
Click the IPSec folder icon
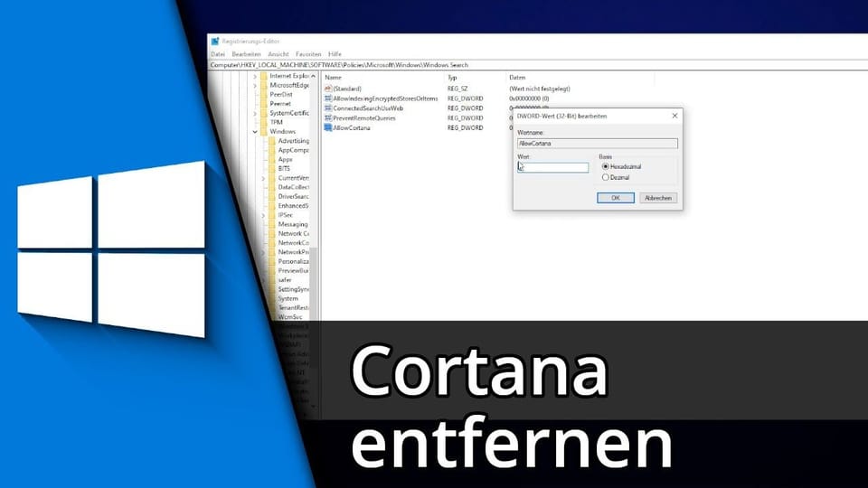pyautogui.click(x=272, y=215)
